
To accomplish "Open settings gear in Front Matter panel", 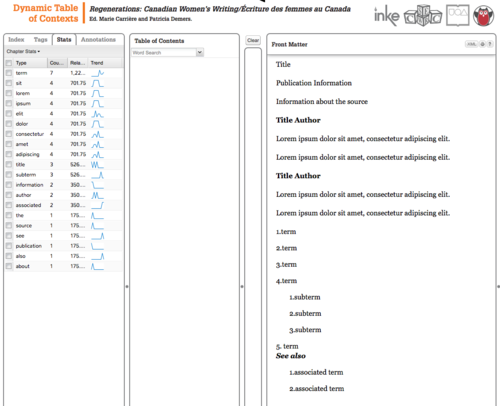I will (482, 44).
